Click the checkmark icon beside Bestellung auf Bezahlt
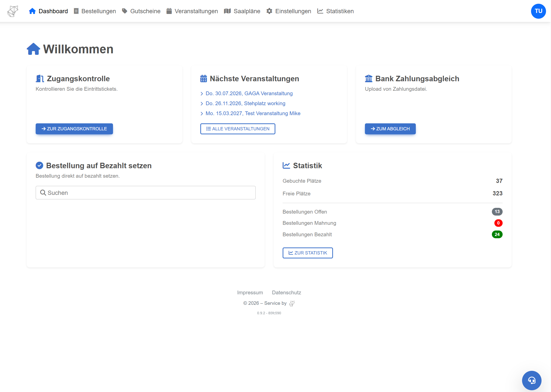 (39, 165)
